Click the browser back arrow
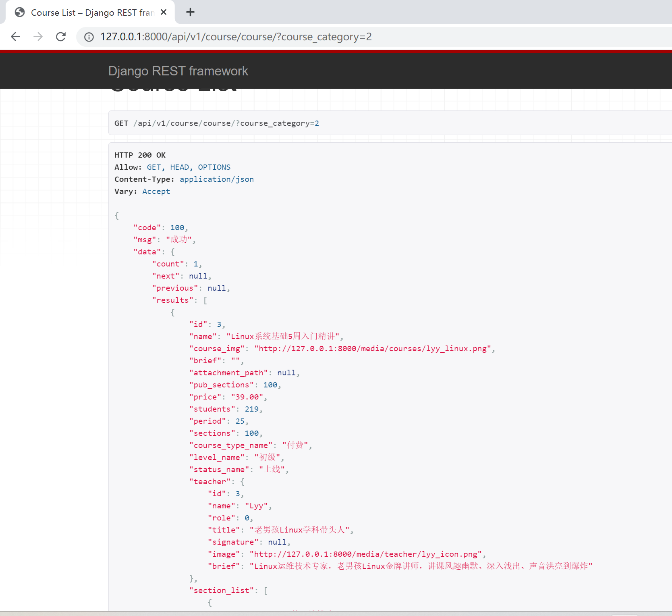 [x=15, y=37]
